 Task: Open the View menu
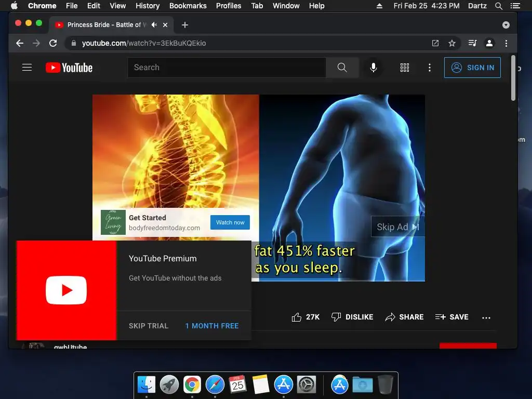[x=118, y=6]
